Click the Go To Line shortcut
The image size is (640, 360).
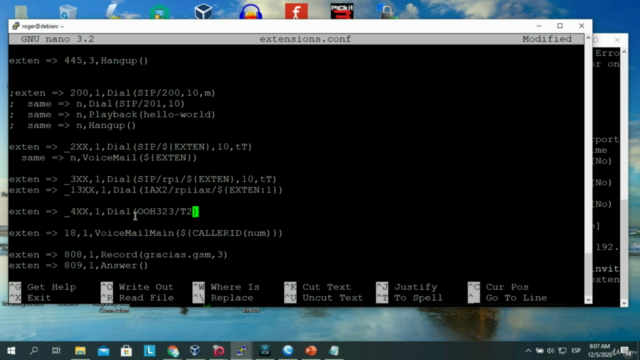pyautogui.click(x=507, y=298)
